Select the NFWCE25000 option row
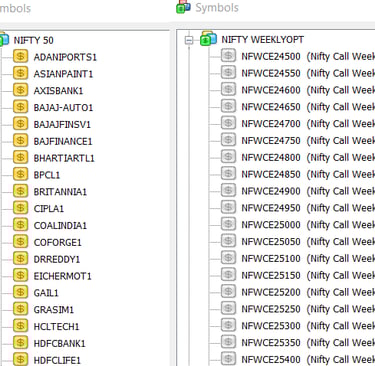This screenshot has height=366, width=375. 298,225
